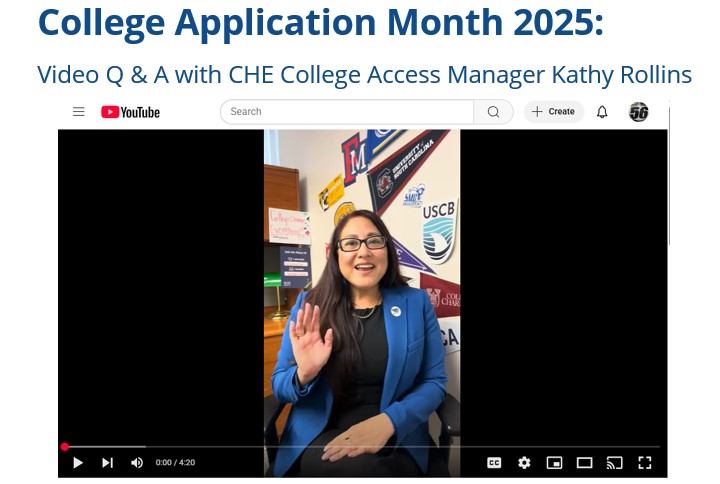Screen dimensions: 720x484
Task: Click the YouTube logo
Action: (130, 112)
